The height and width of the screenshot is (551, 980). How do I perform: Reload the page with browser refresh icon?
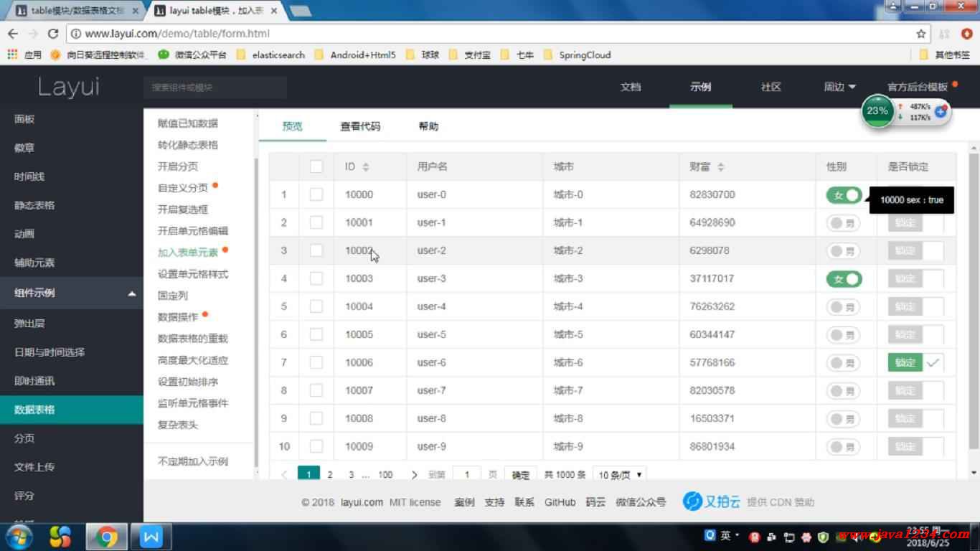pos(52,34)
